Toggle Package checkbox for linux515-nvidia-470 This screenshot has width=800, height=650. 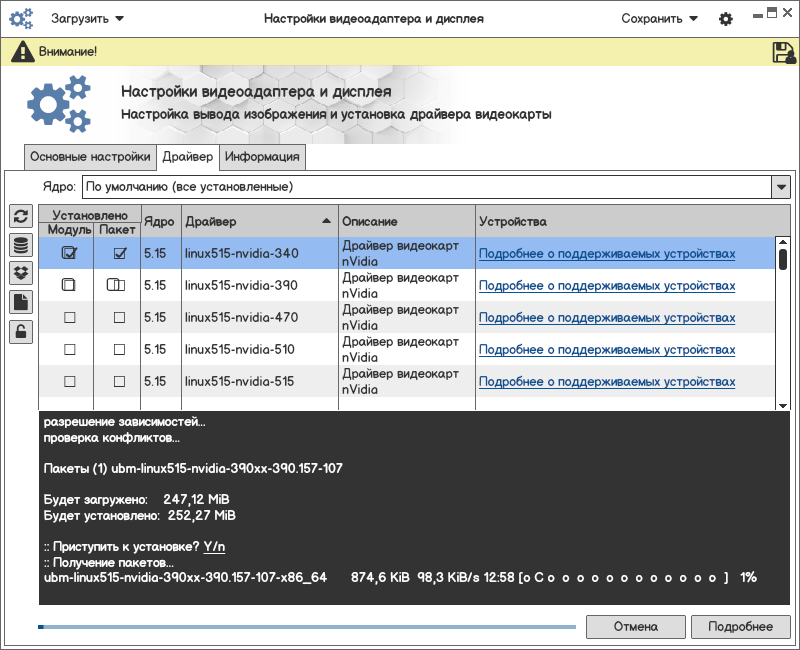click(119, 318)
